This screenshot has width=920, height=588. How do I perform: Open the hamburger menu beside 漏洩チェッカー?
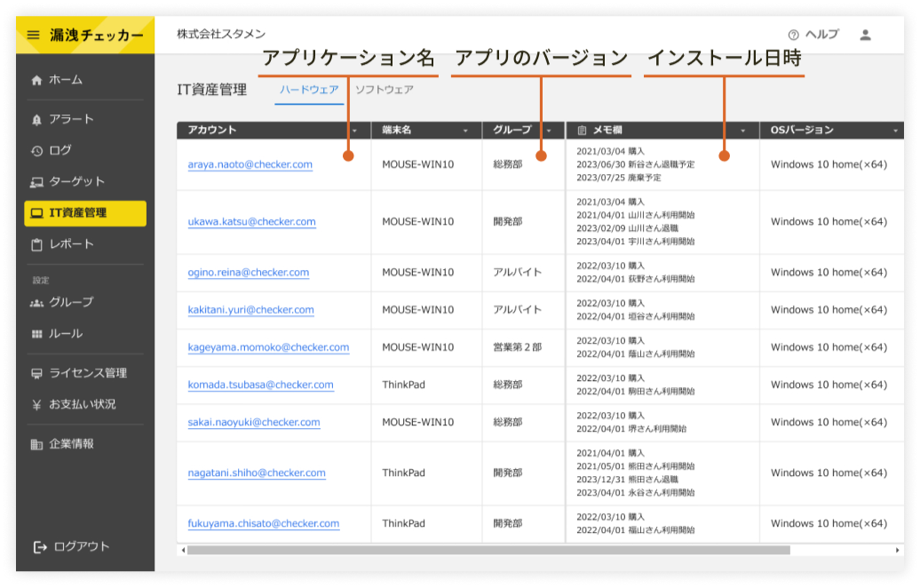[34, 36]
